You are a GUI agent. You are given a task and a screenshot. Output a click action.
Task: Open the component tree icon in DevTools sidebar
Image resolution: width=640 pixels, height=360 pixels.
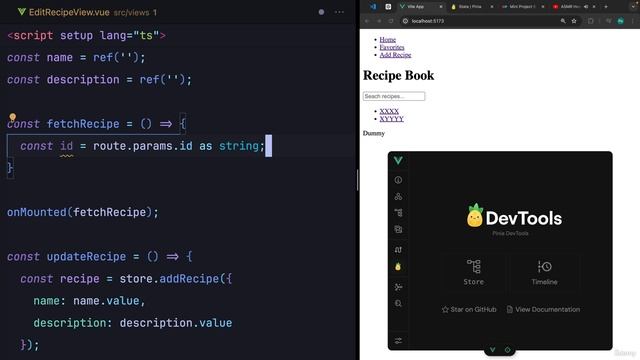[398, 213]
